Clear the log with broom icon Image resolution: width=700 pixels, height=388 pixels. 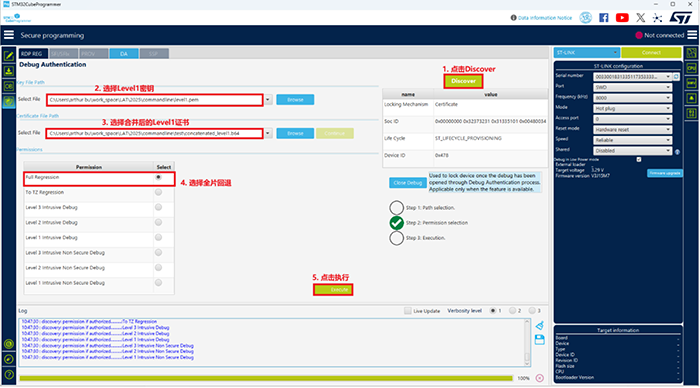point(540,325)
